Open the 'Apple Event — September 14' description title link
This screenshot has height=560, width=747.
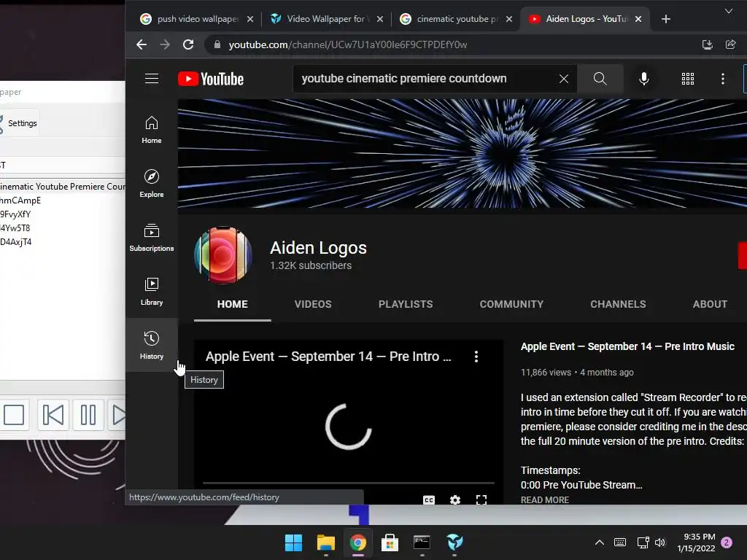(627, 346)
